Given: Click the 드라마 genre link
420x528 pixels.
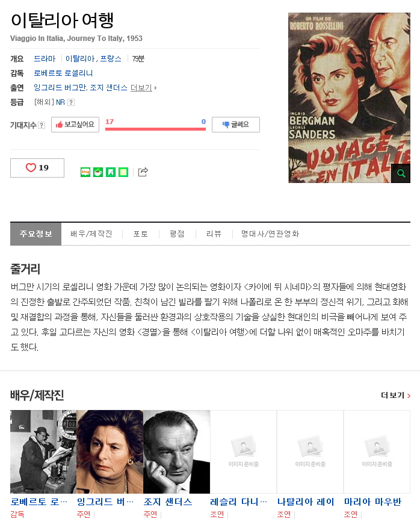Looking at the screenshot, I should tap(45, 58).
